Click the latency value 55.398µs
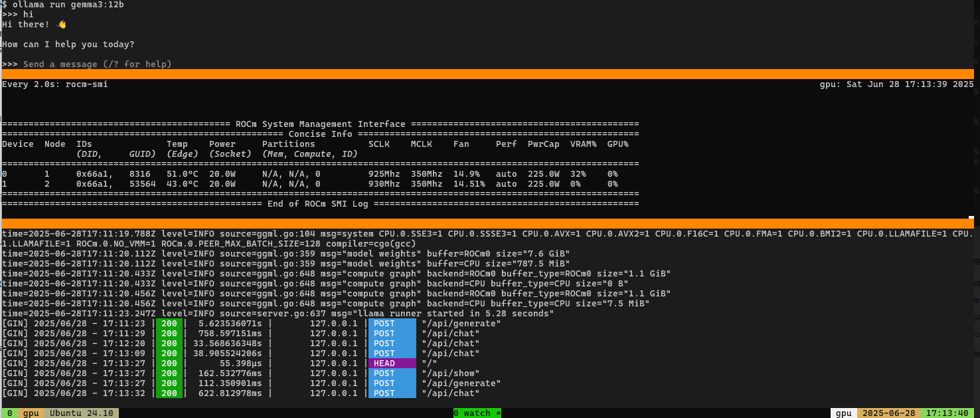Viewport: 980px width, 418px height. click(x=241, y=364)
